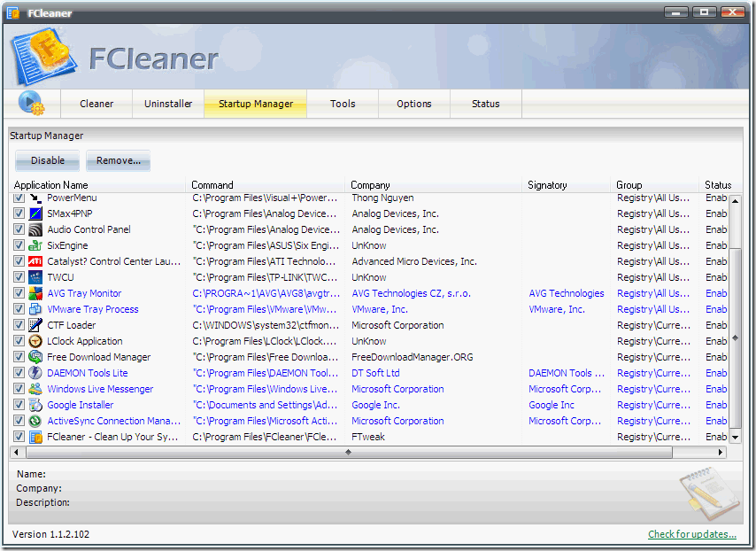Sort by Company column header
756x551 pixels.
click(434, 185)
